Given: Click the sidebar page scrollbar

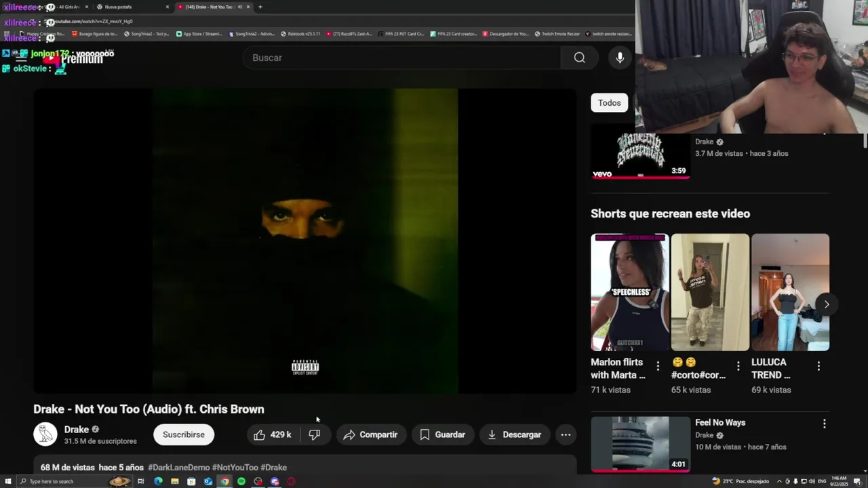Looking at the screenshot, I should coord(865,142).
